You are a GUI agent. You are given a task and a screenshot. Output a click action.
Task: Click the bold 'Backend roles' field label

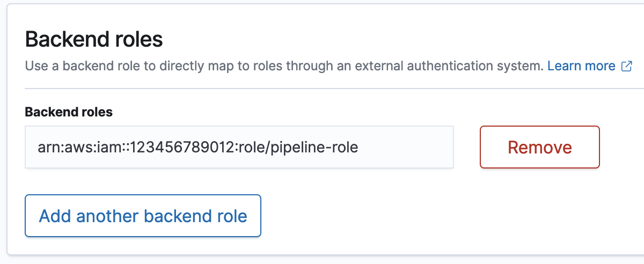point(69,112)
